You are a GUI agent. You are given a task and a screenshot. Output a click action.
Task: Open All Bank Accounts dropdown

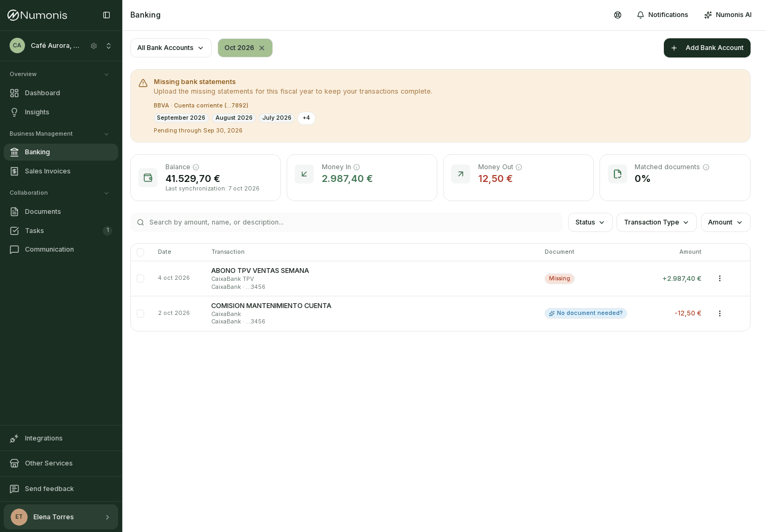coord(171,48)
